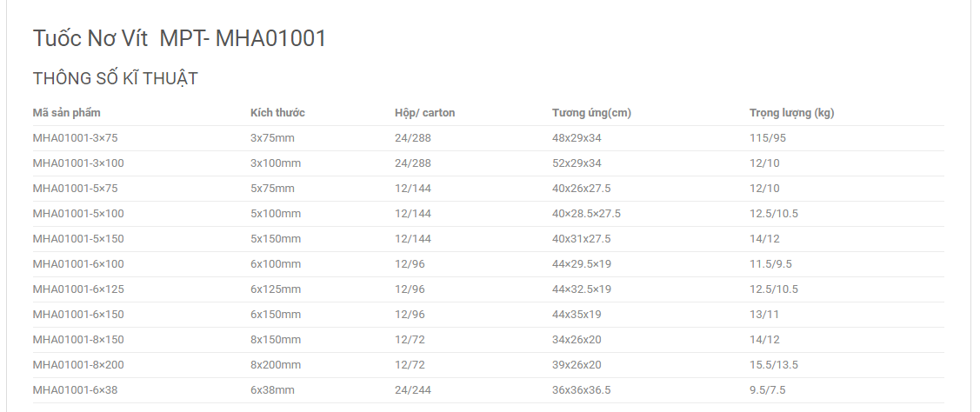
Task: Click the 6x125mm size cell
Action: click(276, 289)
